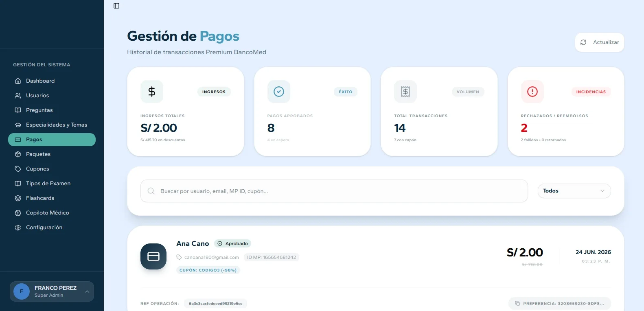This screenshot has width=644, height=311.
Task: Click the canoana180@gmail.com email
Action: pyautogui.click(x=212, y=257)
